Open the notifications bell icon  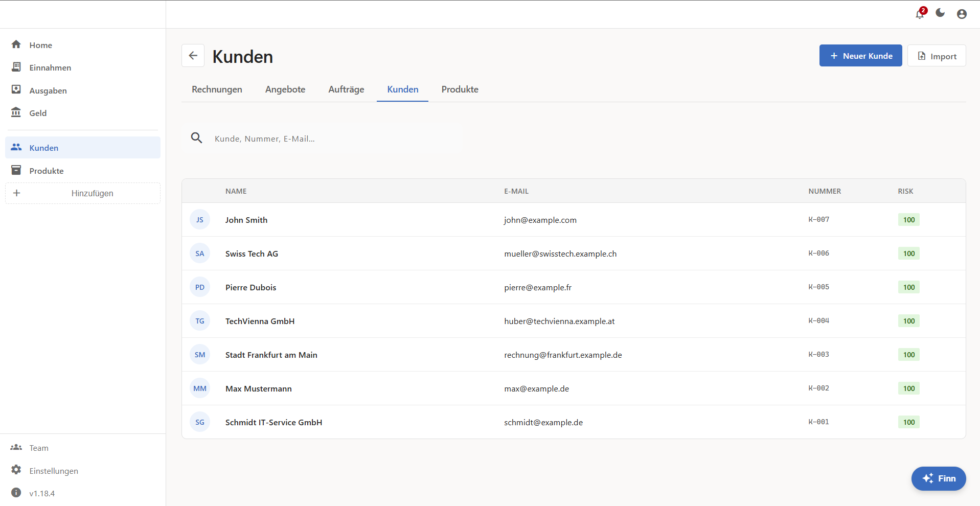[920, 14]
